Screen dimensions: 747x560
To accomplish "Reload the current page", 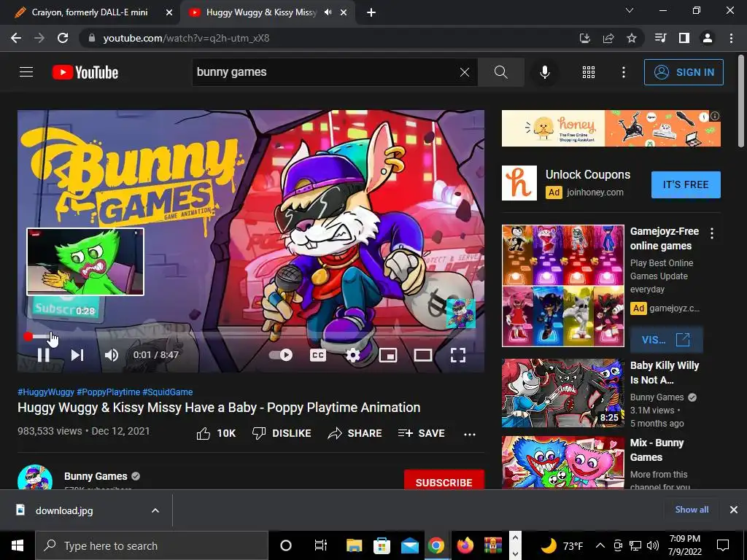I will pos(63,38).
